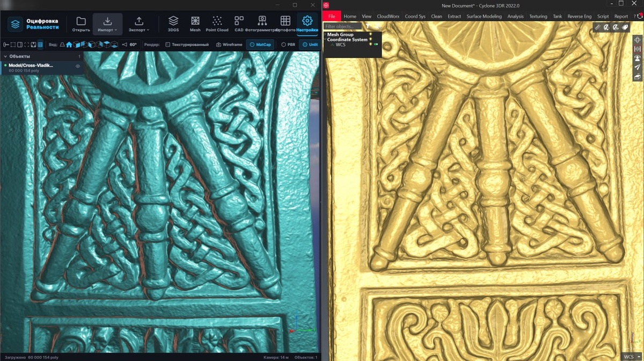Click the fifth cube view preset (top face)

pyautogui.click(x=106, y=45)
